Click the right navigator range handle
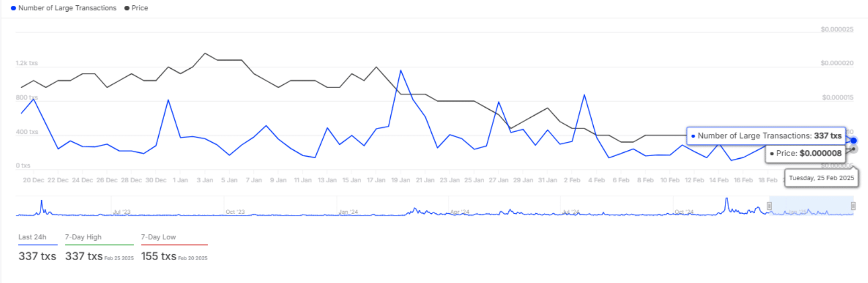868x283 pixels. (853, 206)
